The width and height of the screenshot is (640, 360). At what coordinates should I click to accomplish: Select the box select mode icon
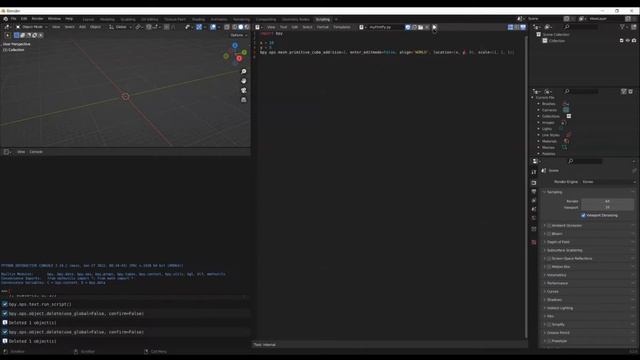(x=17, y=35)
